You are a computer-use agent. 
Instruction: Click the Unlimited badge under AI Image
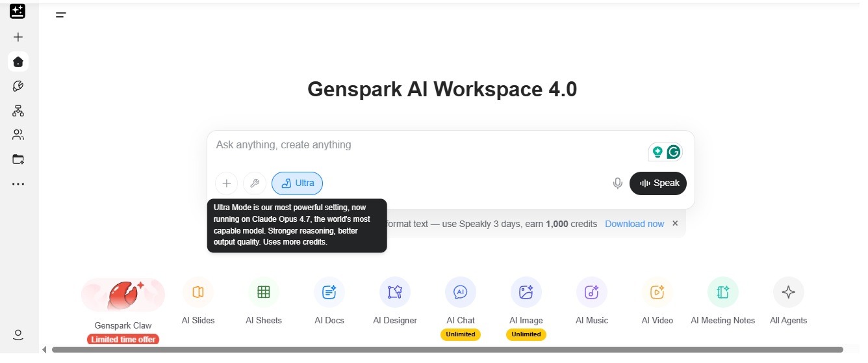coord(526,334)
